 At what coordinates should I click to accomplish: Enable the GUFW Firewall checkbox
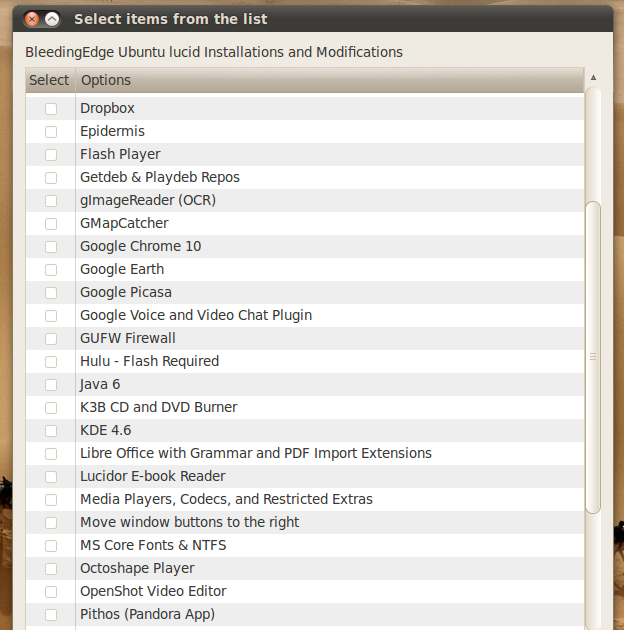point(51,339)
